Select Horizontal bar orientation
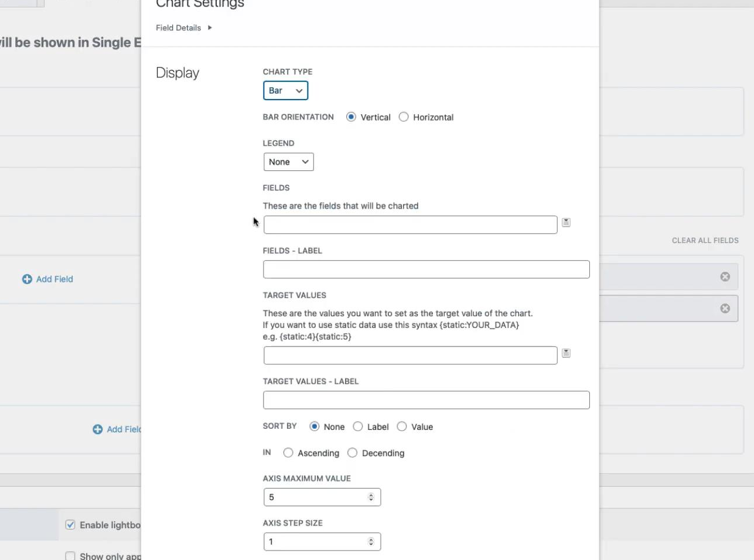This screenshot has width=754, height=560. point(404,117)
